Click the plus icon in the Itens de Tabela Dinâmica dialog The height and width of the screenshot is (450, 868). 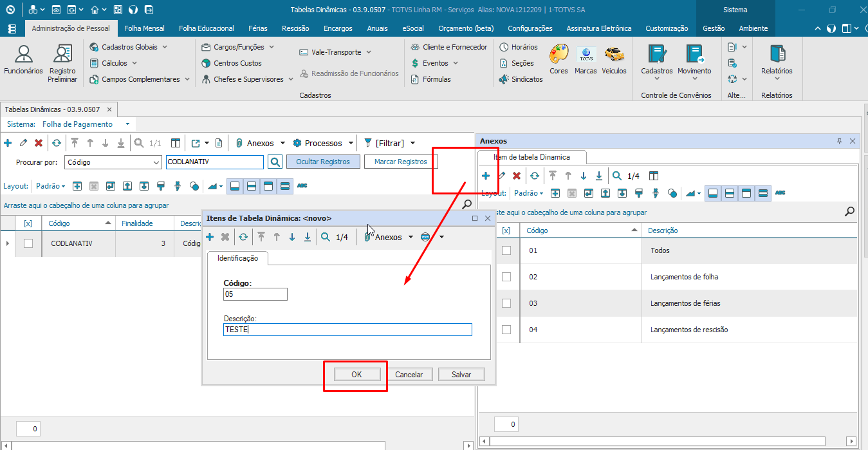pyautogui.click(x=210, y=237)
